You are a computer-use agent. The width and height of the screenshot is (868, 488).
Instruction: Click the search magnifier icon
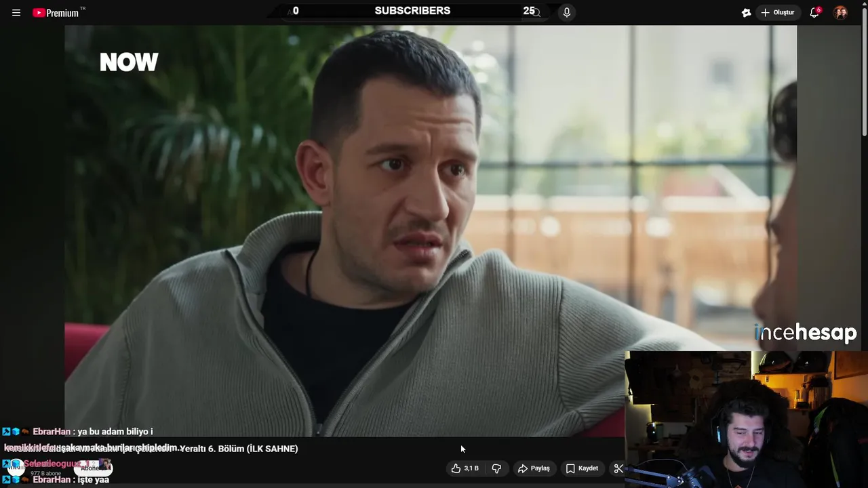536,12
